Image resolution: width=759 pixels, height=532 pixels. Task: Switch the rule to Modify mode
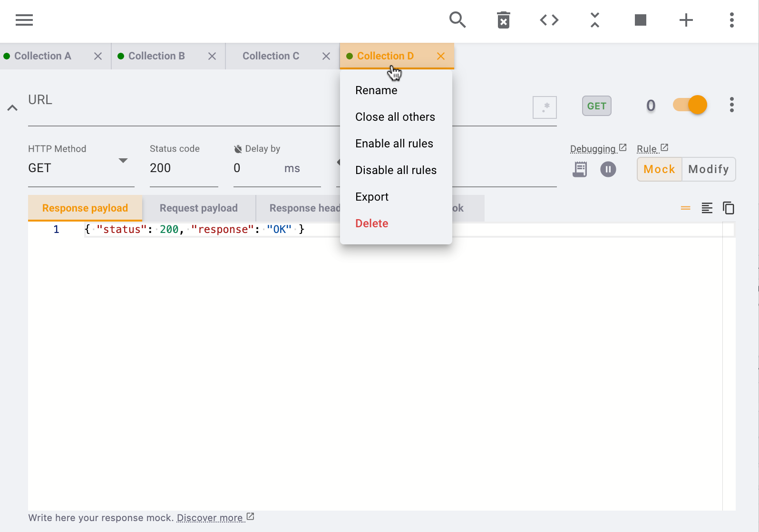tap(708, 169)
